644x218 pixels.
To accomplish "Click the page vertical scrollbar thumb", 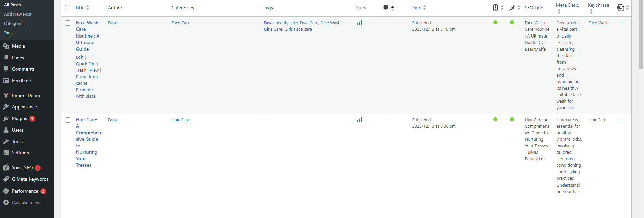I will coord(641,34).
